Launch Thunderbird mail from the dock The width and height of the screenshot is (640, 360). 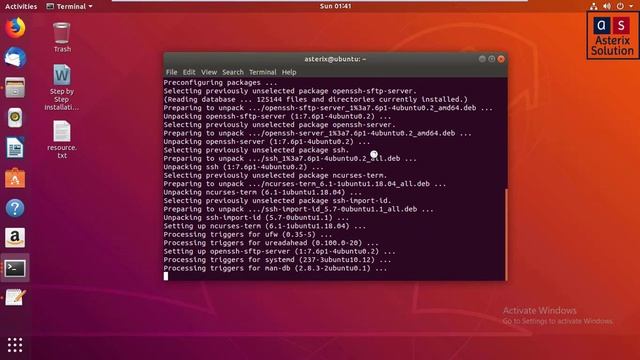15,57
